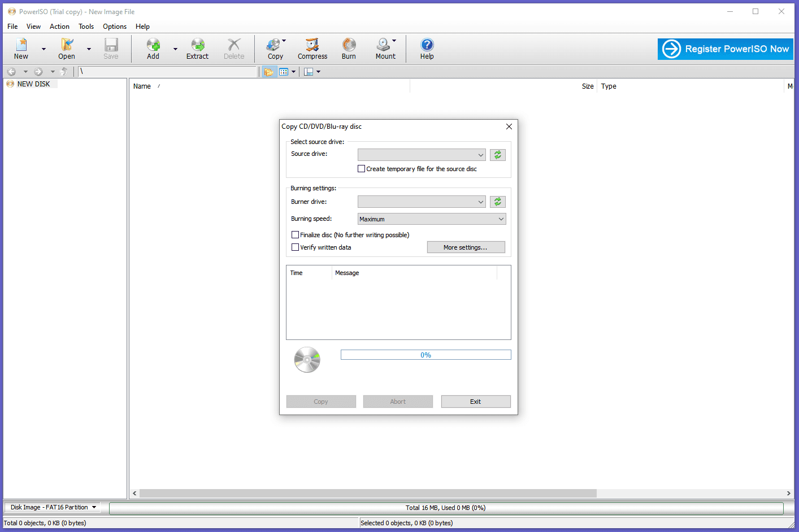799x532 pixels.
Task: Refresh the burner drive list
Action: [x=498, y=202]
